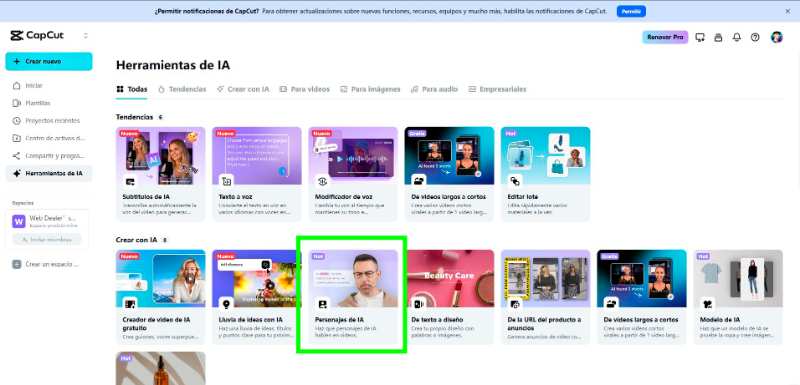Dismiss the notifications banner with X
The image size is (800, 385).
pyautogui.click(x=787, y=11)
